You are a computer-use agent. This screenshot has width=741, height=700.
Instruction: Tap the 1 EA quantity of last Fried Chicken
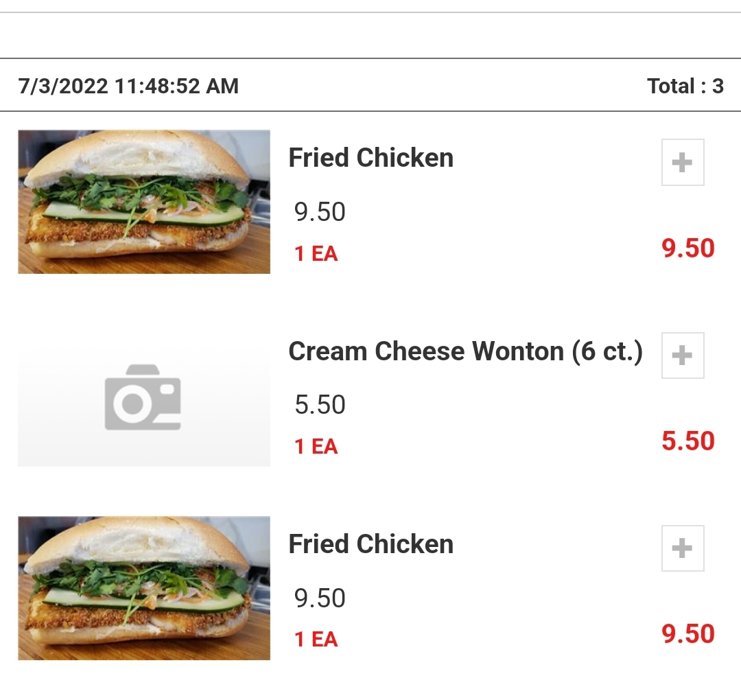[316, 640]
